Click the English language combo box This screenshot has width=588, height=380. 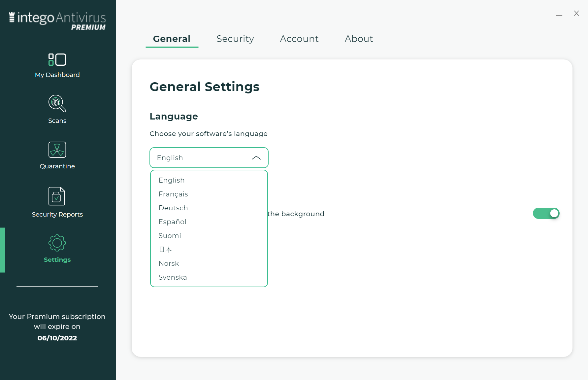click(209, 158)
